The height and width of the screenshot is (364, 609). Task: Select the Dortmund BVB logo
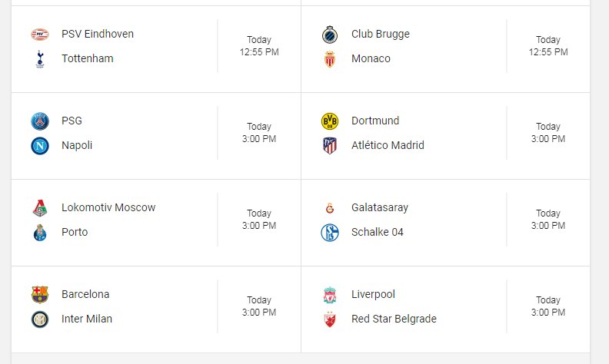(330, 121)
